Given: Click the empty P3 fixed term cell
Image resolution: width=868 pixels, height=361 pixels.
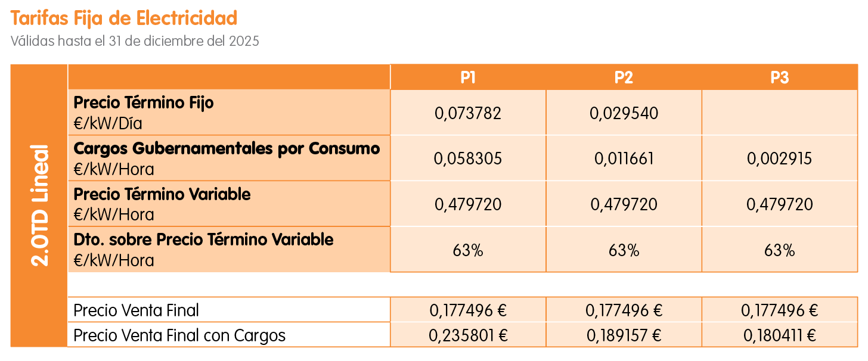Looking at the screenshot, I should click(780, 113).
